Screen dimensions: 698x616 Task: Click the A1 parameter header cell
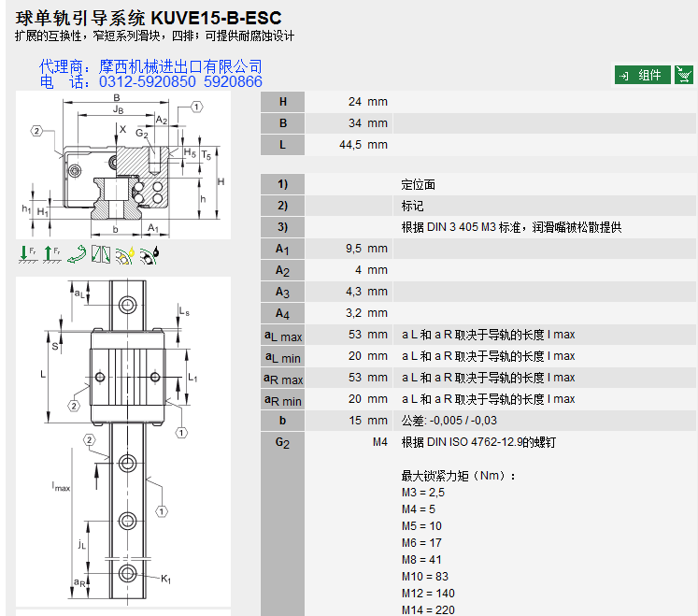[x=283, y=249]
